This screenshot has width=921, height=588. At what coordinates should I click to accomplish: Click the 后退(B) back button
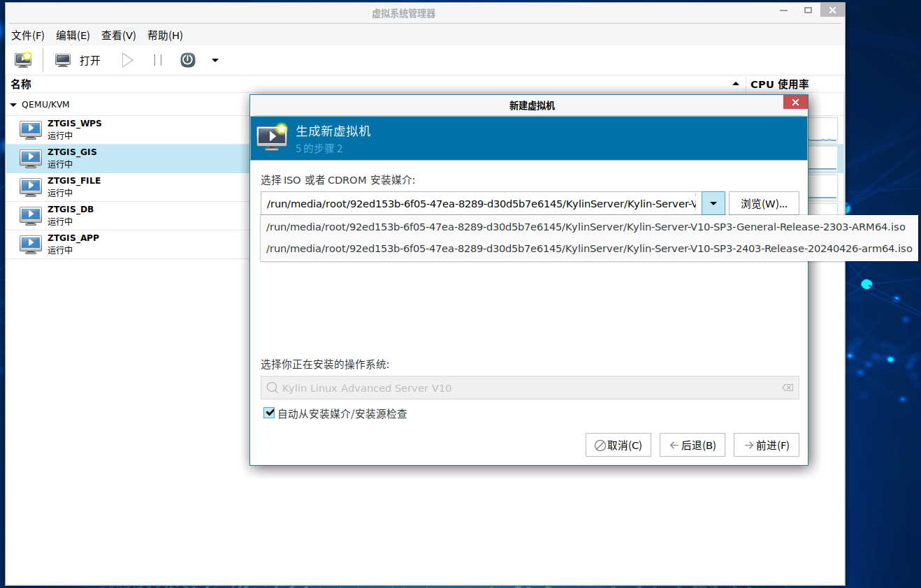pyautogui.click(x=692, y=446)
